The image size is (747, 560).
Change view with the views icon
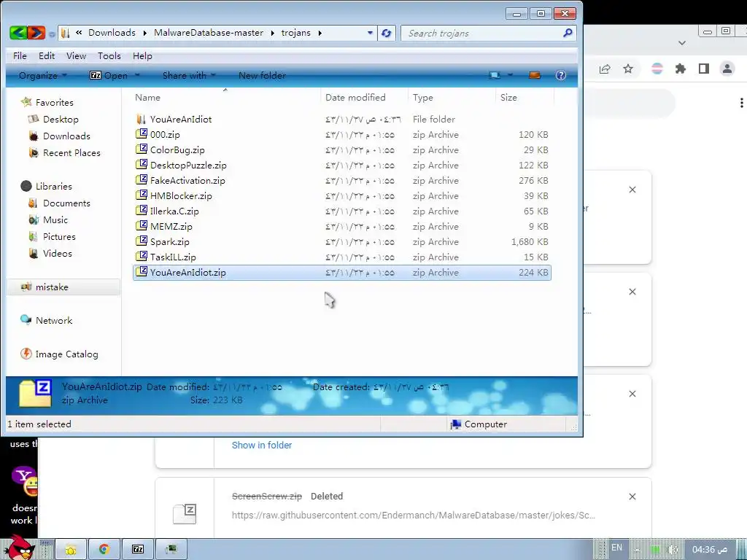tap(495, 75)
